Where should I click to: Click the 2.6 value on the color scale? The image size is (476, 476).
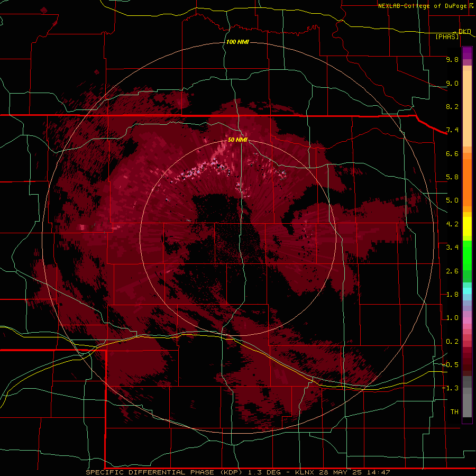(452, 271)
